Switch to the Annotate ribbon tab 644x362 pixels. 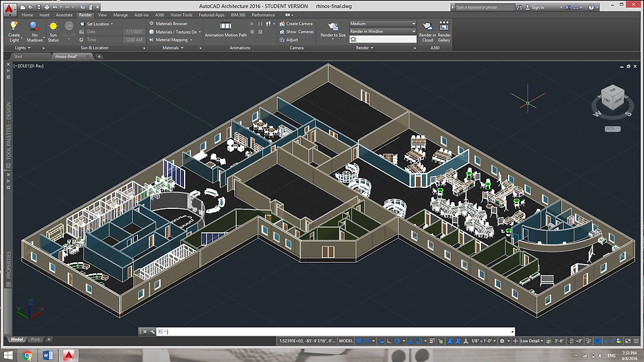click(x=64, y=14)
